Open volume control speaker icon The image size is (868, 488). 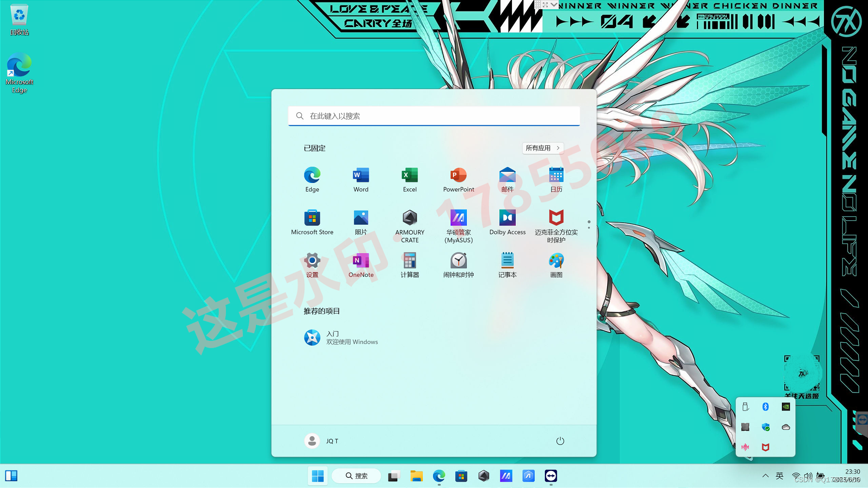pos(808,476)
